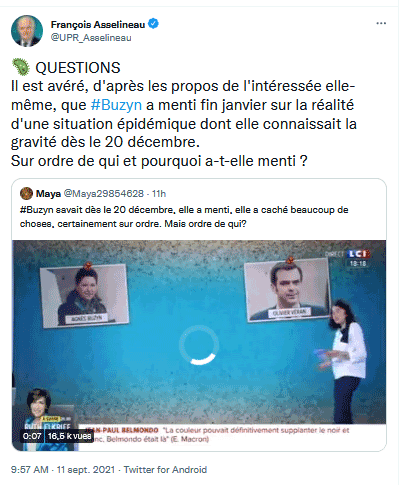Viewport: 402px width, 485px height.
Task: Open the @UPR_Asselineau handle
Action: click(91, 38)
